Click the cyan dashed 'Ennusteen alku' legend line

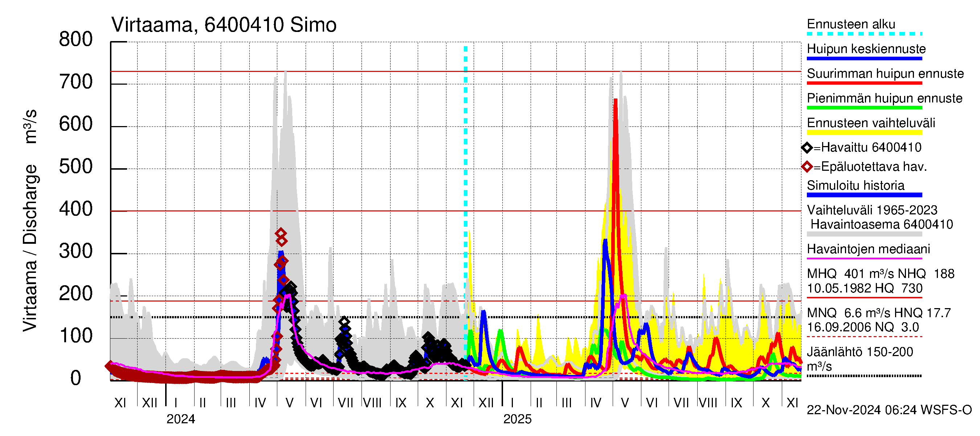[x=864, y=34]
